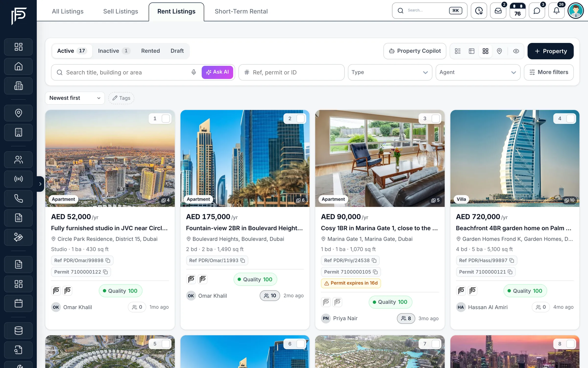Click the microphone voice search icon

point(194,72)
